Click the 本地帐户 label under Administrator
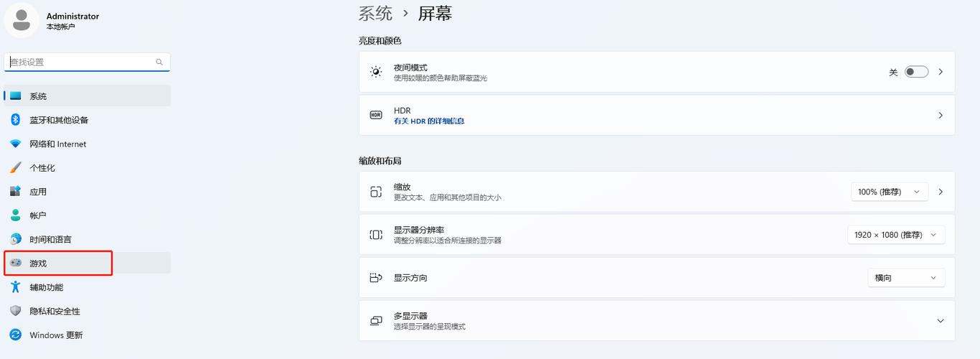This screenshot has height=359, width=980. pyautogui.click(x=61, y=27)
